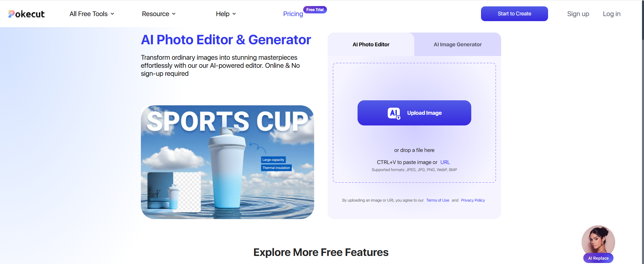Open the Help dropdown chevron
Screen dimensions: 644x264
(234, 14)
